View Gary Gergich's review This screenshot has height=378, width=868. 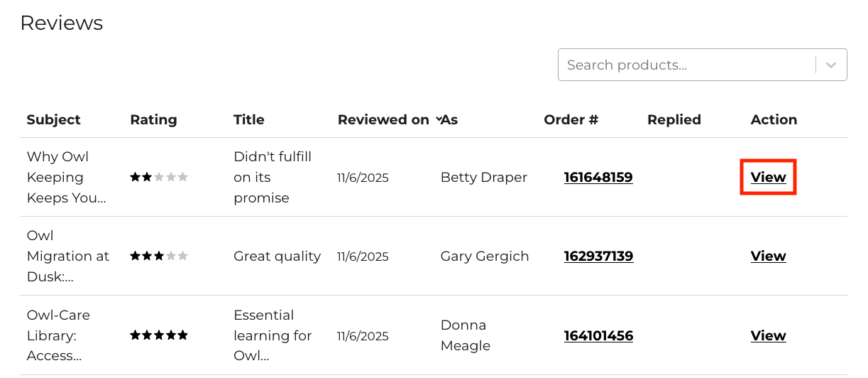coord(768,256)
